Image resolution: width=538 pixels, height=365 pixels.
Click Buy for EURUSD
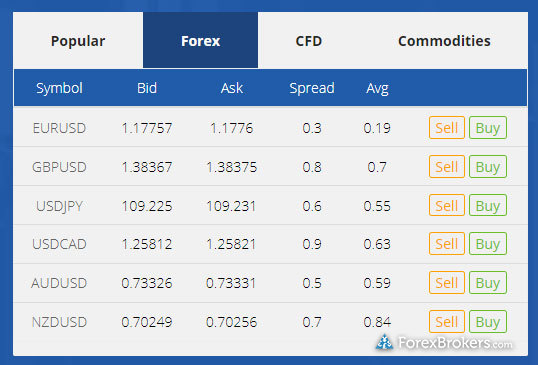[x=488, y=128]
